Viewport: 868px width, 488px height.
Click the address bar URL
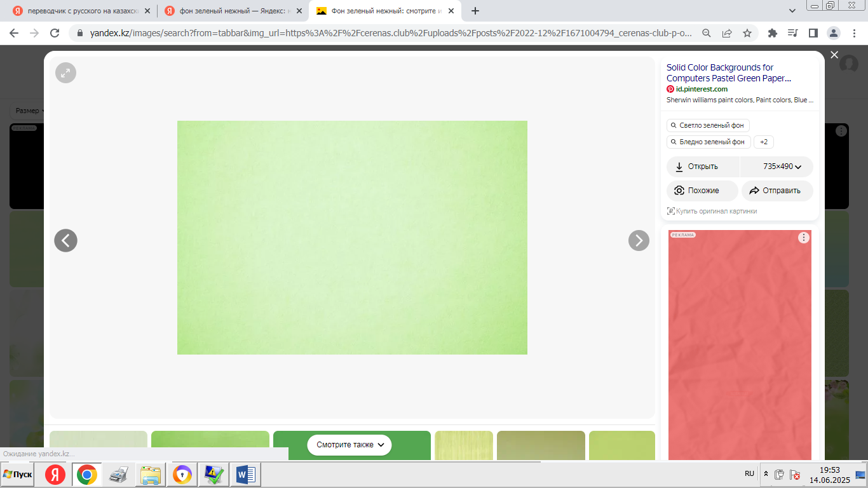[x=391, y=33]
